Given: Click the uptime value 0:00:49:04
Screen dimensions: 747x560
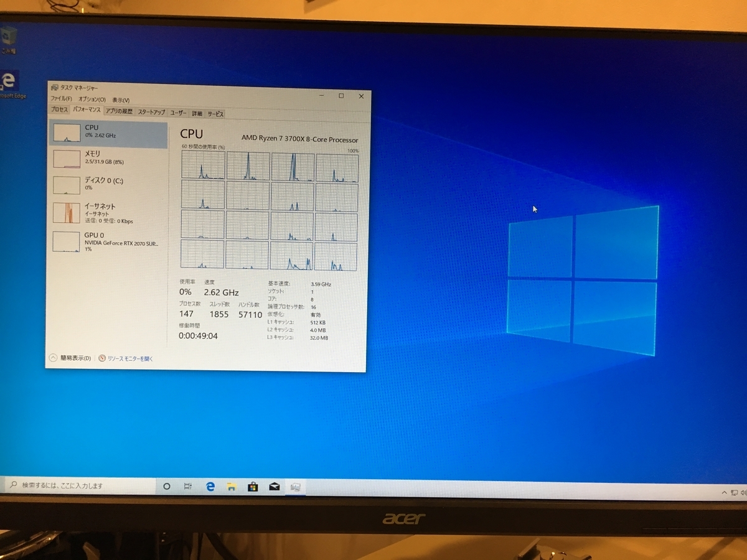Looking at the screenshot, I should point(198,336).
